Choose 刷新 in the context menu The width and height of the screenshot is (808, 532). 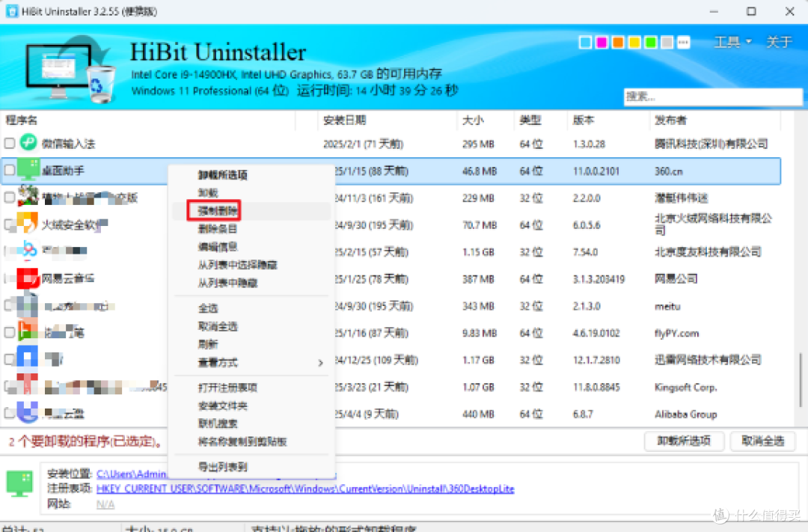click(251, 344)
